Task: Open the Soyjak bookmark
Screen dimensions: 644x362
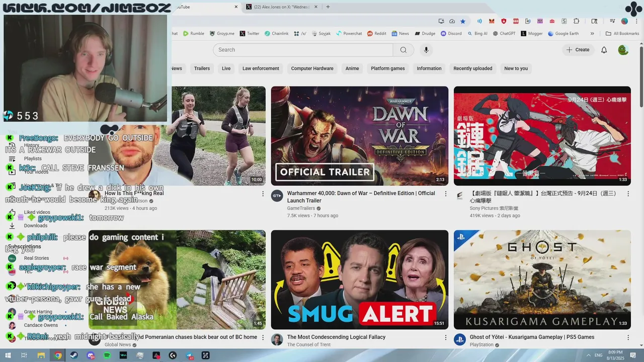Action: [321, 34]
